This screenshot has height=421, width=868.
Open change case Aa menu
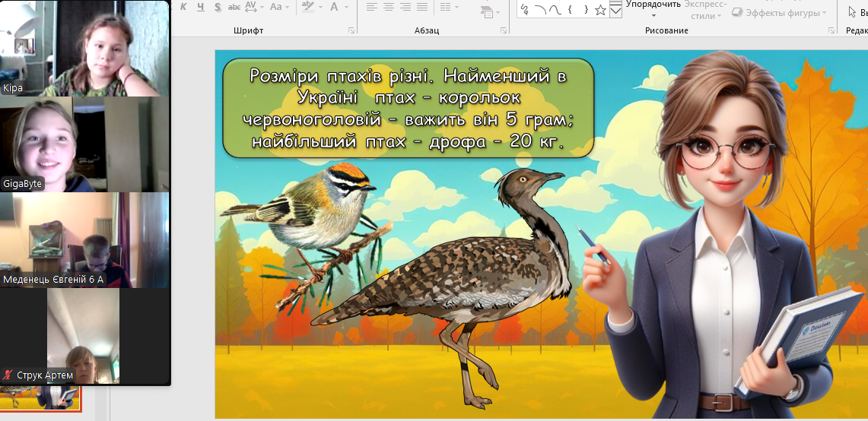point(278,7)
